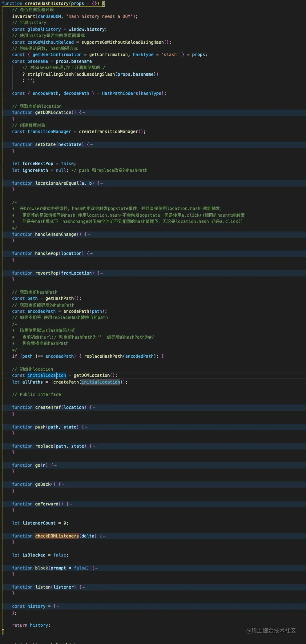Click the transitionManager constant name
This screenshot has width=306, height=644.
[x=49, y=131]
